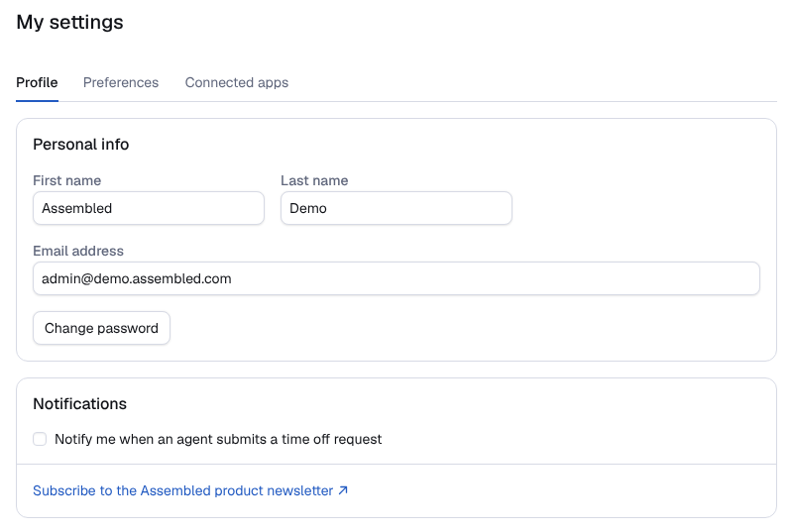Click the 'Personal info' section heading

[x=81, y=145]
